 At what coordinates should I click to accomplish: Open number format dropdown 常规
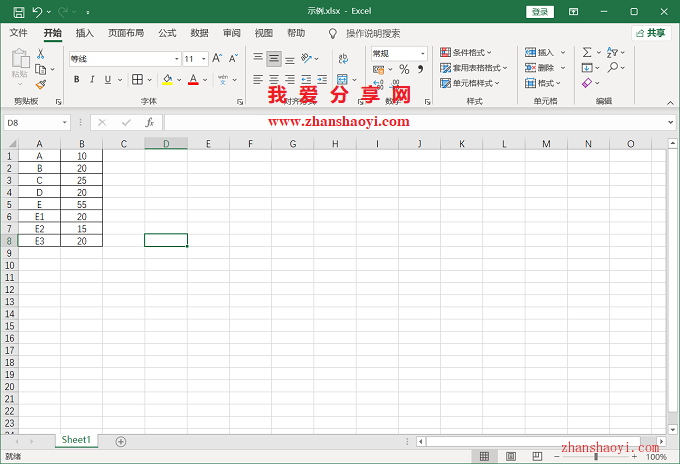click(422, 53)
